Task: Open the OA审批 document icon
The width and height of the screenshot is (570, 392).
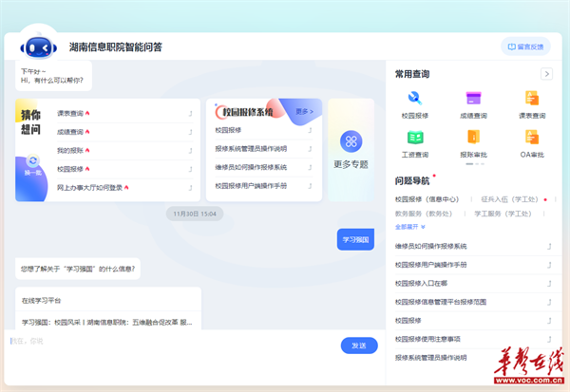Action: pyautogui.click(x=532, y=138)
